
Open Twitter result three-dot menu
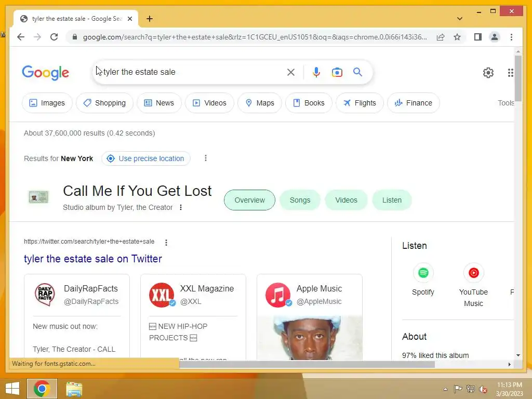(166, 242)
